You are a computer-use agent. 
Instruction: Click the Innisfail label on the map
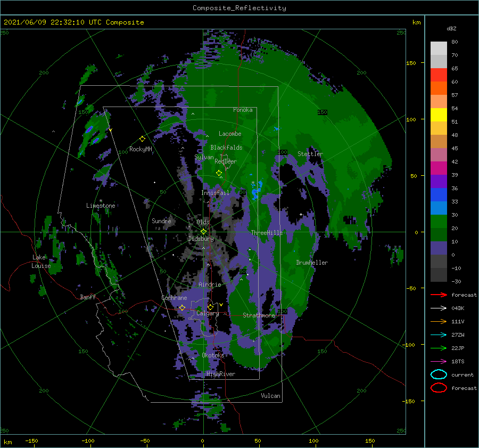(215, 193)
